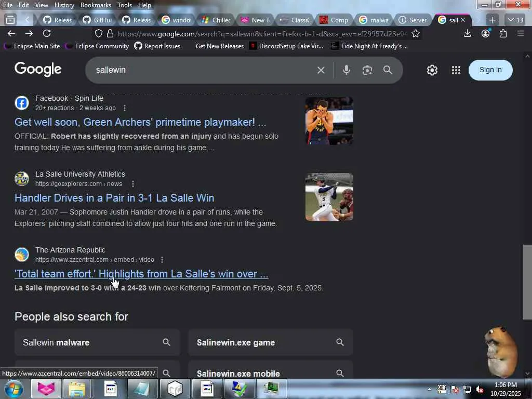The image size is (532, 399).
Task: Open more options for La Salle Athletics result
Action: click(x=133, y=184)
